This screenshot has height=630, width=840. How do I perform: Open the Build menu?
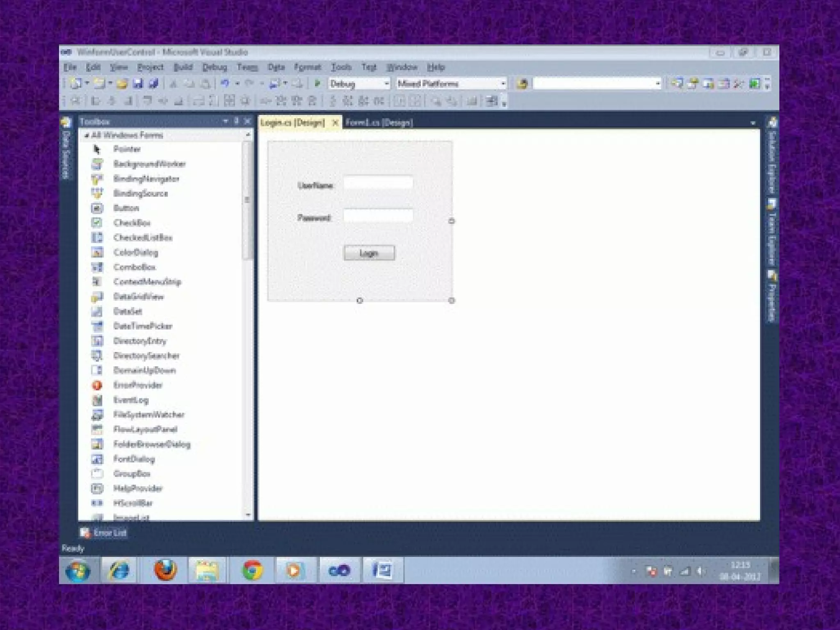pyautogui.click(x=183, y=67)
